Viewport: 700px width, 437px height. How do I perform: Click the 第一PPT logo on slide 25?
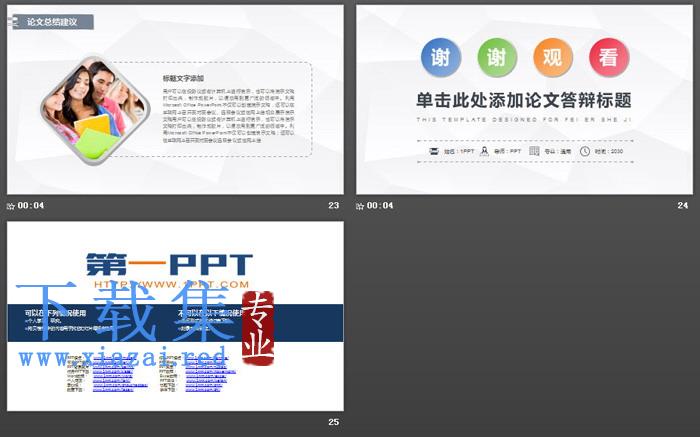pyautogui.click(x=169, y=264)
